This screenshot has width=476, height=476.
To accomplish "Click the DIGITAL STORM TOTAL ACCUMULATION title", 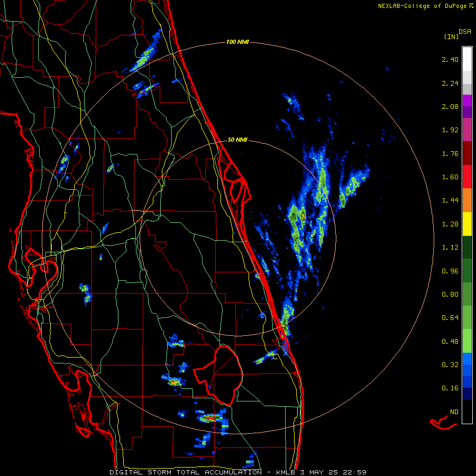I will pyautogui.click(x=186, y=472).
